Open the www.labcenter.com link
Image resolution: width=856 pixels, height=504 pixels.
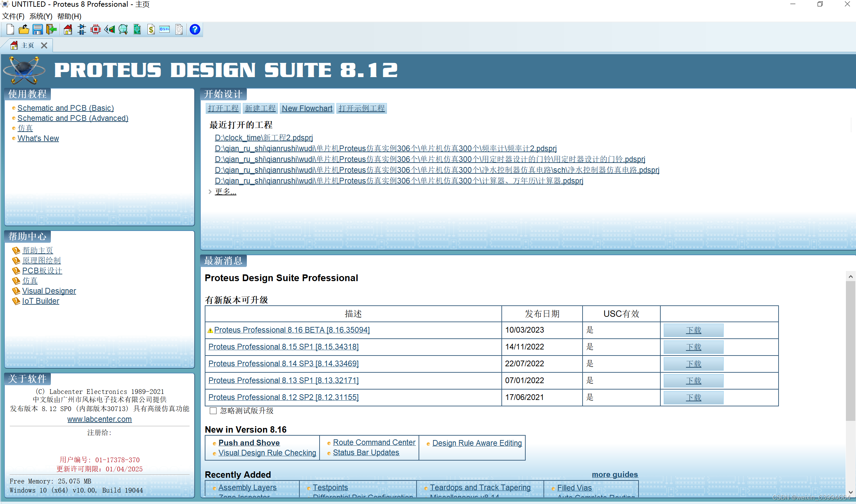[x=99, y=419]
